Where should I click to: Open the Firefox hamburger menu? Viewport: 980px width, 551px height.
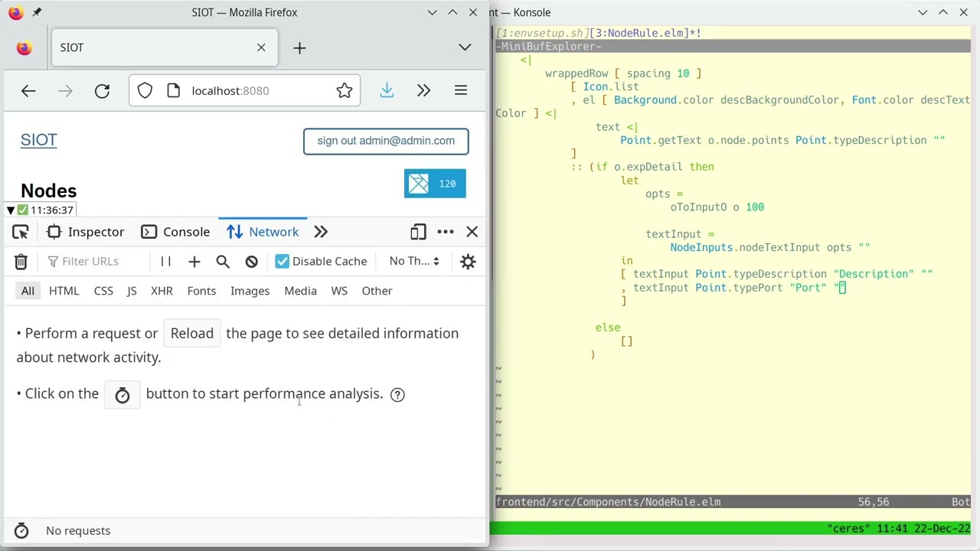[x=461, y=91]
